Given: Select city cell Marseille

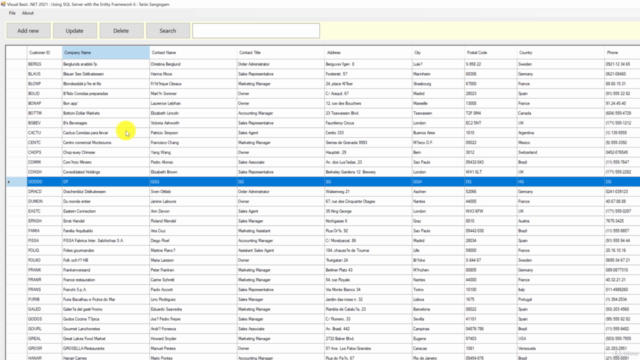Looking at the screenshot, I should click(x=438, y=103).
